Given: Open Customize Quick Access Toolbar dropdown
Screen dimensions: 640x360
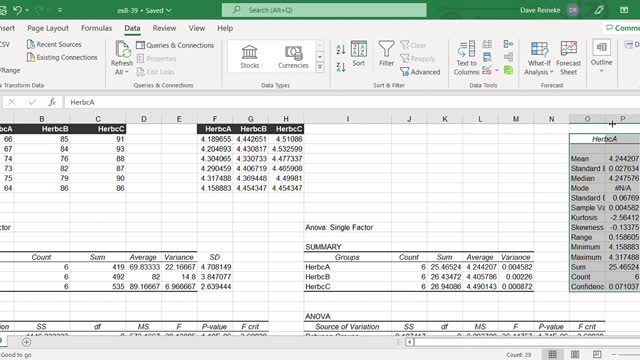Looking at the screenshot, I should coord(60,10).
